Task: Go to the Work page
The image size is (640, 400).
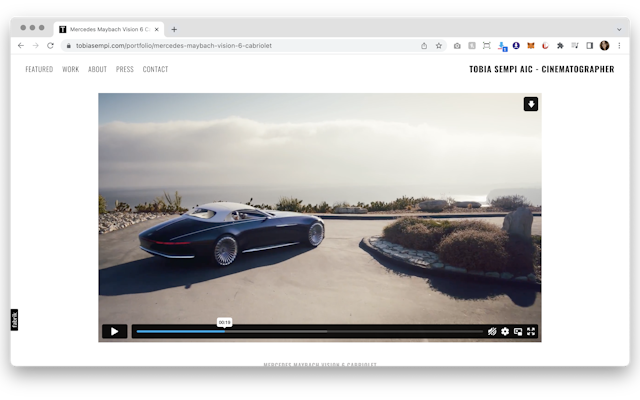Action: (x=71, y=70)
